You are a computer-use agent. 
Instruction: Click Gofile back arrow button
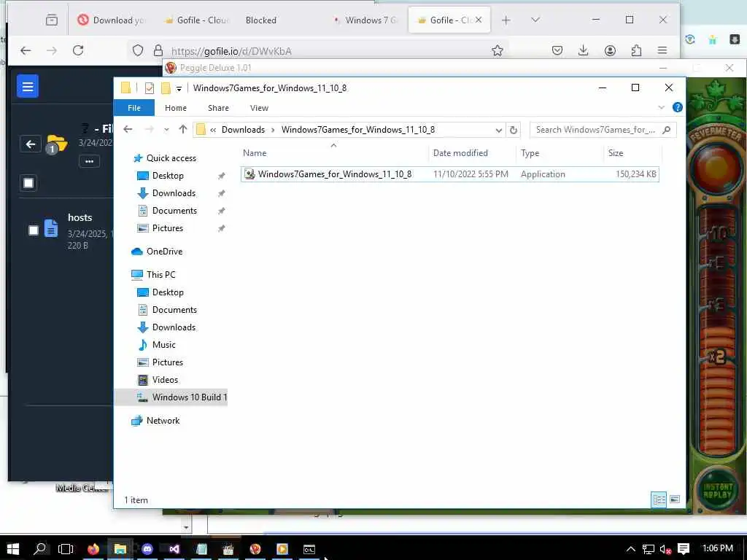(x=31, y=144)
